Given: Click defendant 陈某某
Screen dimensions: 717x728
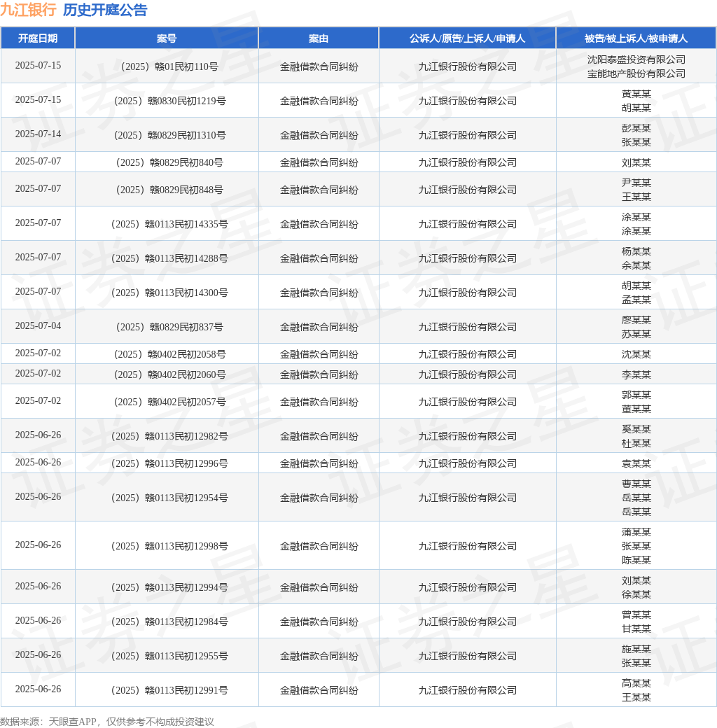Looking at the screenshot, I should (x=636, y=561).
